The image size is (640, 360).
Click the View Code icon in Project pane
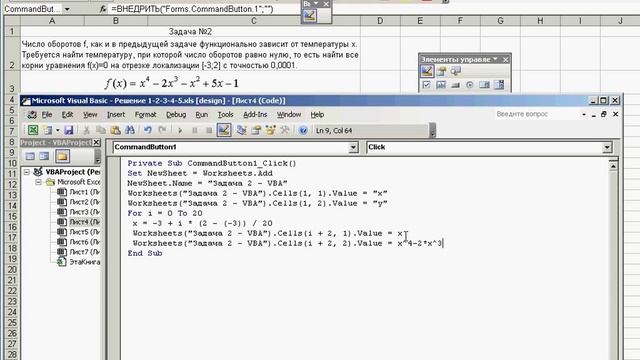coord(30,156)
